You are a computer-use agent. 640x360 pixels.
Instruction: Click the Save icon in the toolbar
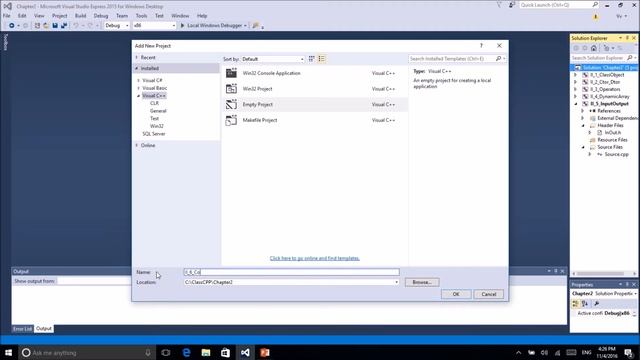pos(55,25)
